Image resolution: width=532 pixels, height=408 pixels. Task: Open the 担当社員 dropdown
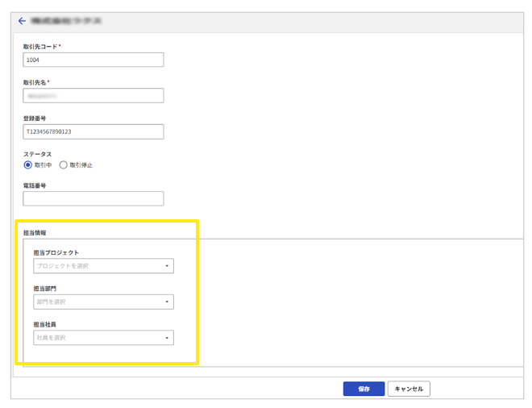pos(103,338)
